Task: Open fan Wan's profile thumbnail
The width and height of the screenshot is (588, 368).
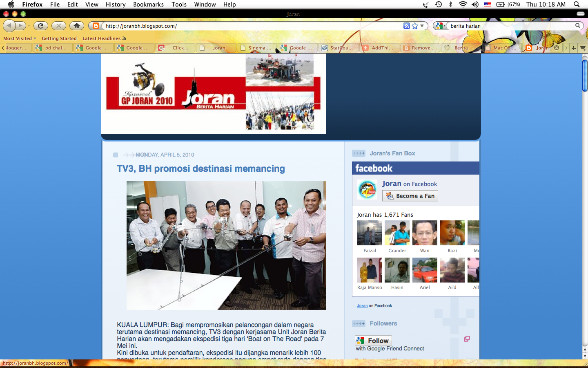Action: [425, 233]
